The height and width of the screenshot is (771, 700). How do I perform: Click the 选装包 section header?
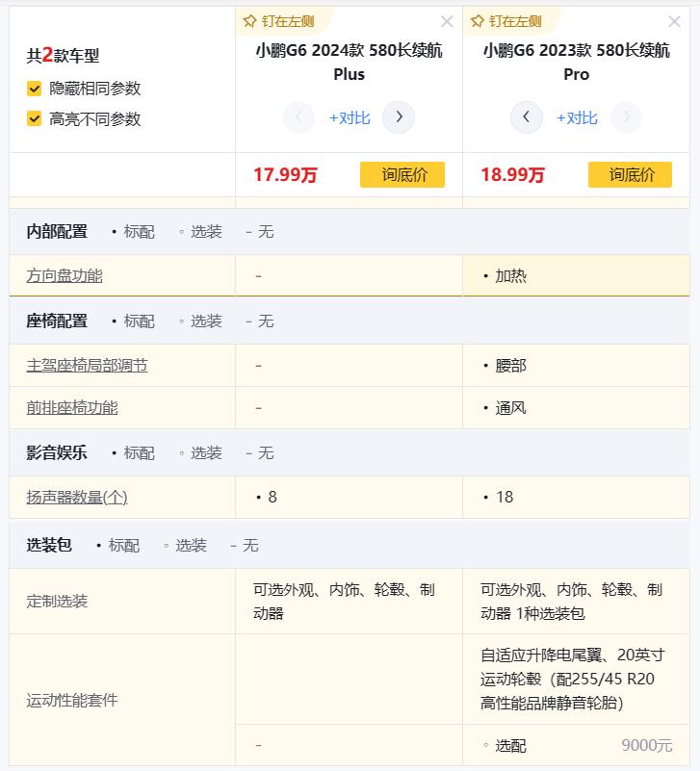[49, 545]
